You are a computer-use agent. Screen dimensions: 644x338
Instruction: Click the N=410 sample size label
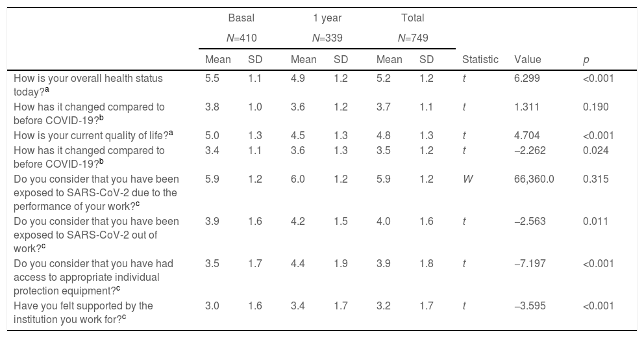pos(241,38)
